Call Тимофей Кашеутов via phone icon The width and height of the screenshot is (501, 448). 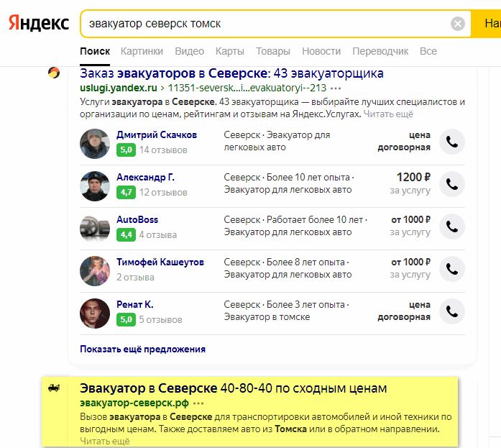click(x=452, y=269)
